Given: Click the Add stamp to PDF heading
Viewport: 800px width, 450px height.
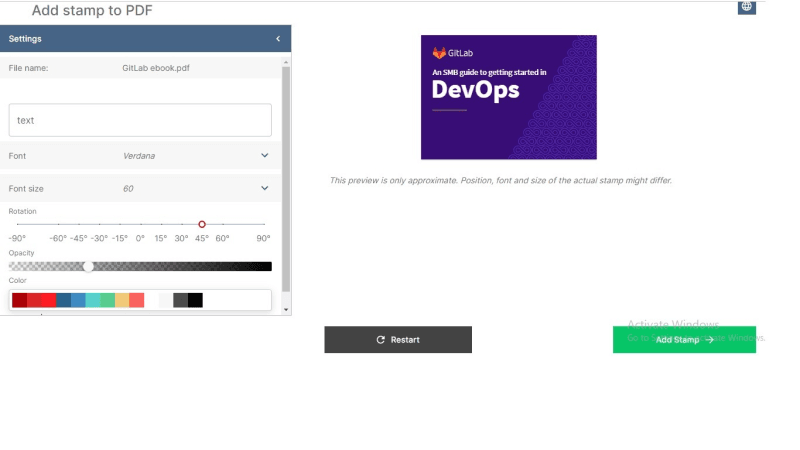Looking at the screenshot, I should point(92,10).
